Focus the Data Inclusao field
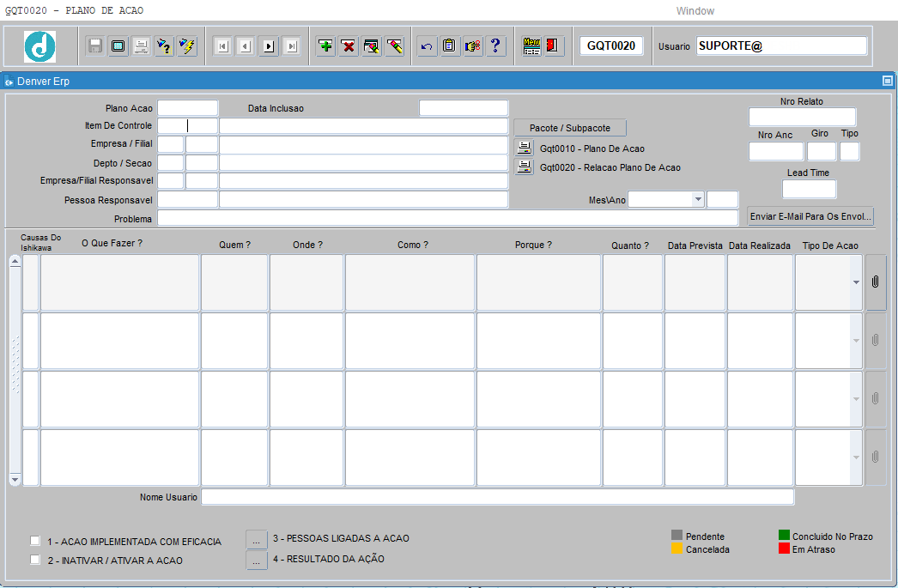 coord(464,108)
